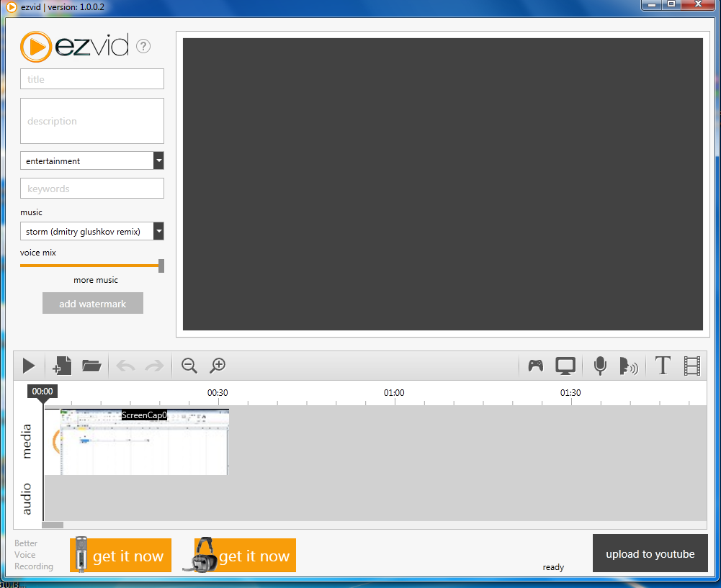
Task: Click the upload to youtube button
Action: click(650, 553)
